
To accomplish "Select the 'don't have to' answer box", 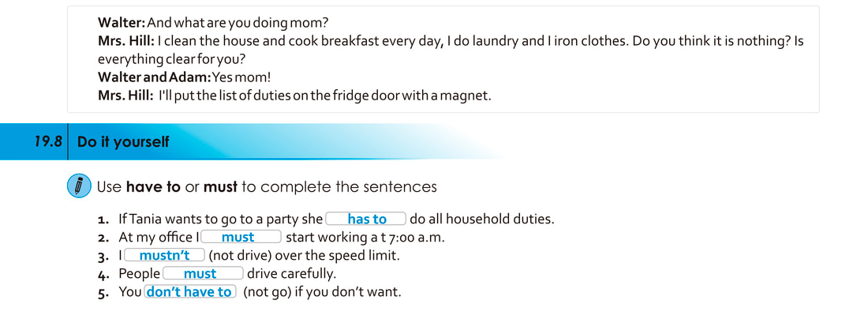I will coord(190,292).
